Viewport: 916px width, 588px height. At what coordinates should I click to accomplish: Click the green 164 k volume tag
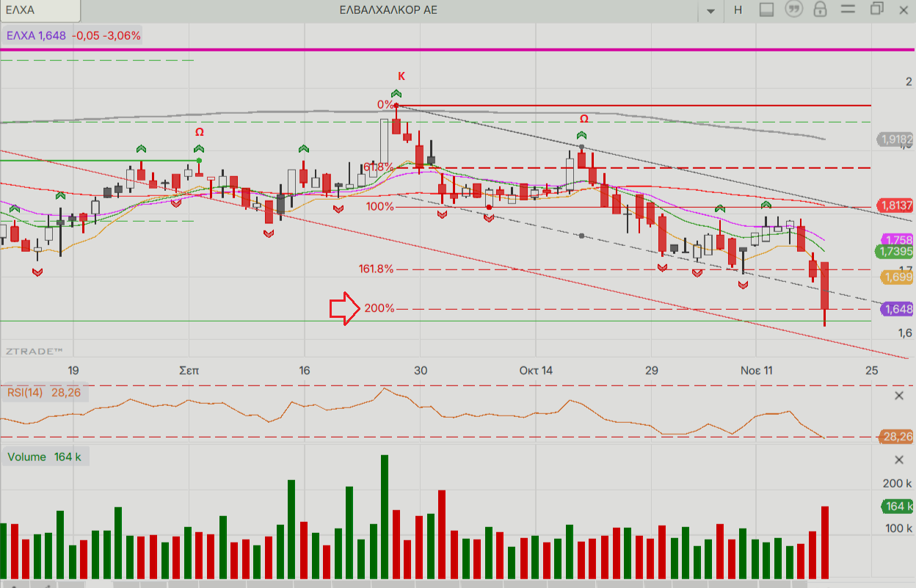[897, 507]
